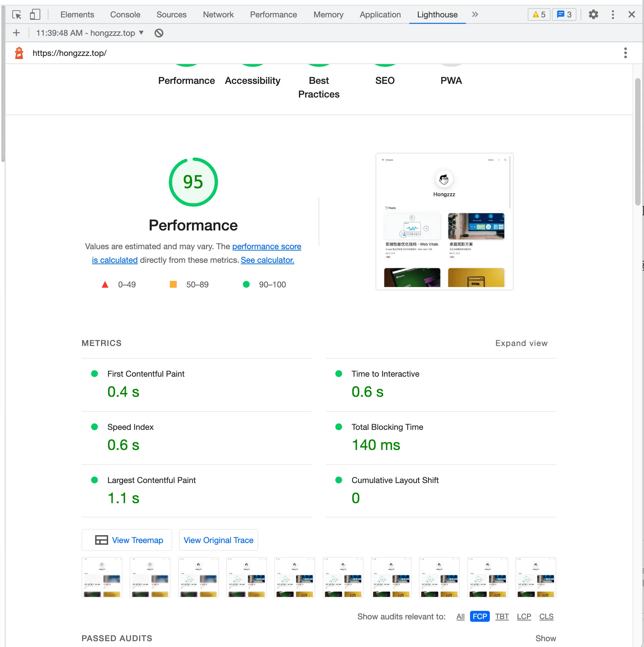This screenshot has height=647, width=644.
Task: Add a new Lighthouse report with plus icon
Action: [x=16, y=33]
